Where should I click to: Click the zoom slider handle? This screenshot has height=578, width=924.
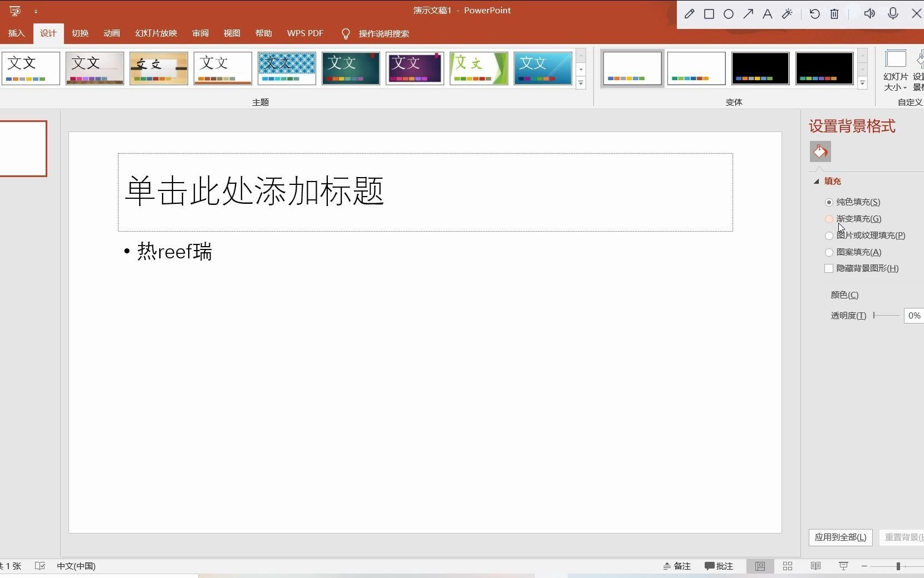898,566
